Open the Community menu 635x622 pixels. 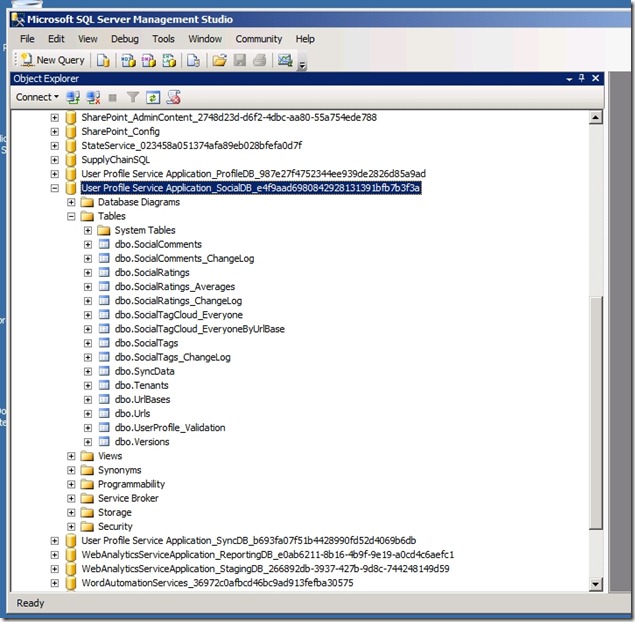click(x=259, y=39)
